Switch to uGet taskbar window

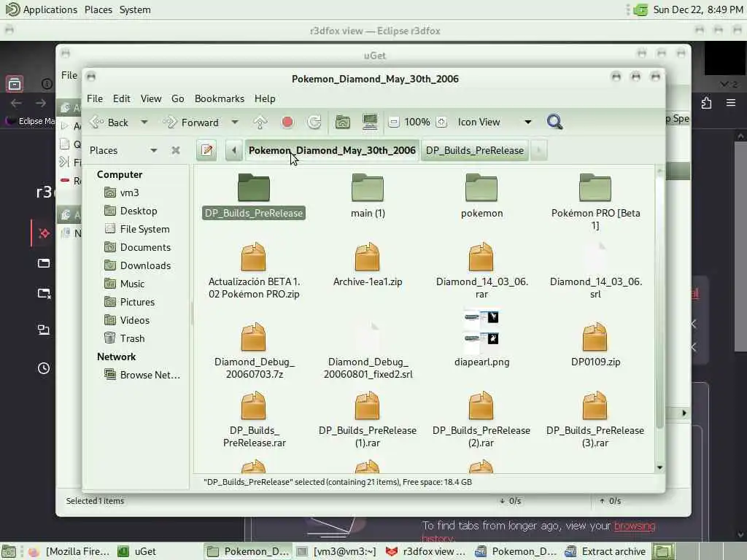point(137,551)
